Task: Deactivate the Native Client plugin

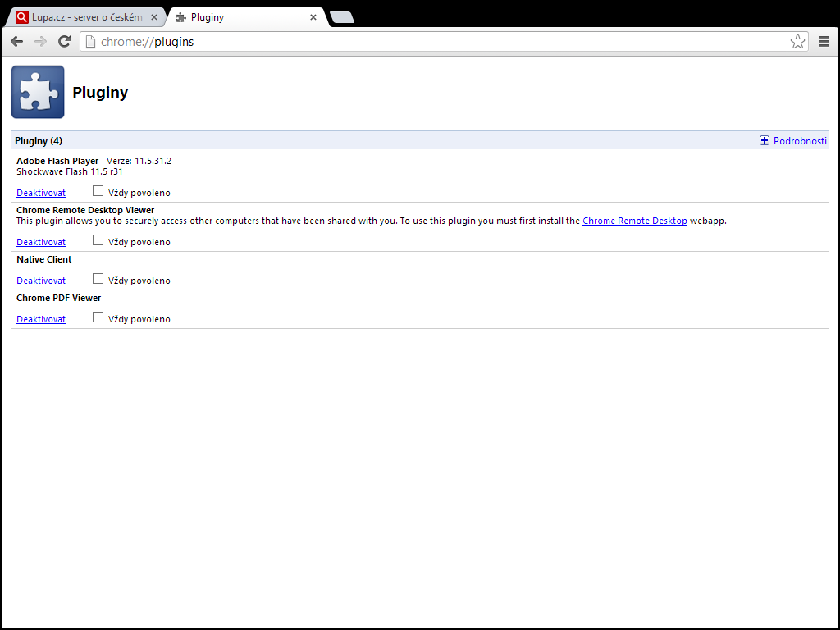Action: point(41,281)
